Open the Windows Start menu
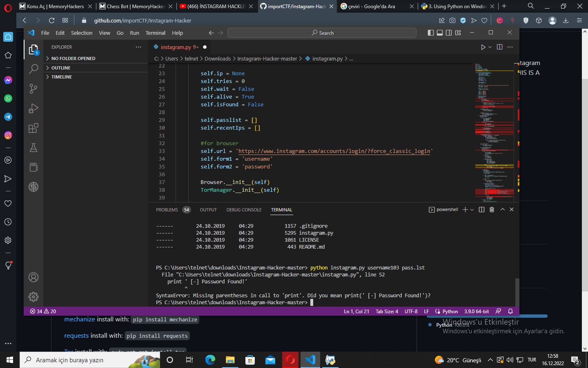Image resolution: width=588 pixels, height=368 pixels. point(10,360)
